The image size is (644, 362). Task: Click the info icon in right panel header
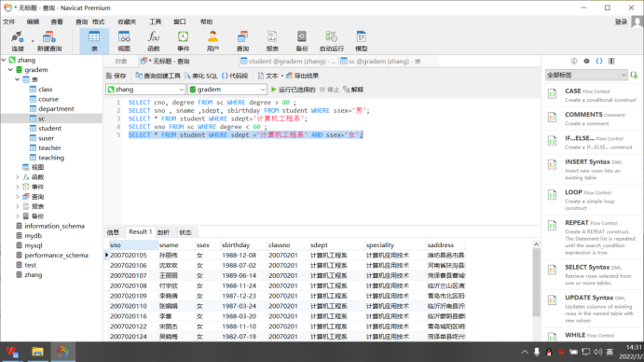click(574, 62)
